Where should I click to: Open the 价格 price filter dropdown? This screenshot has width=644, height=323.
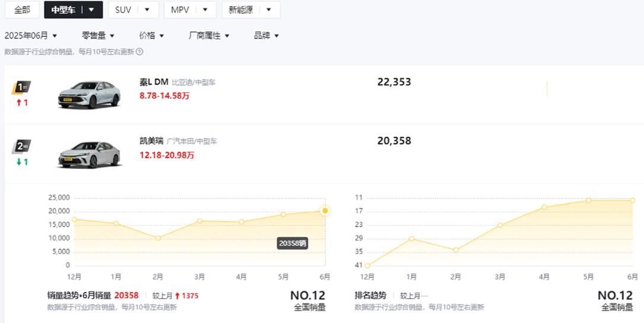[152, 36]
